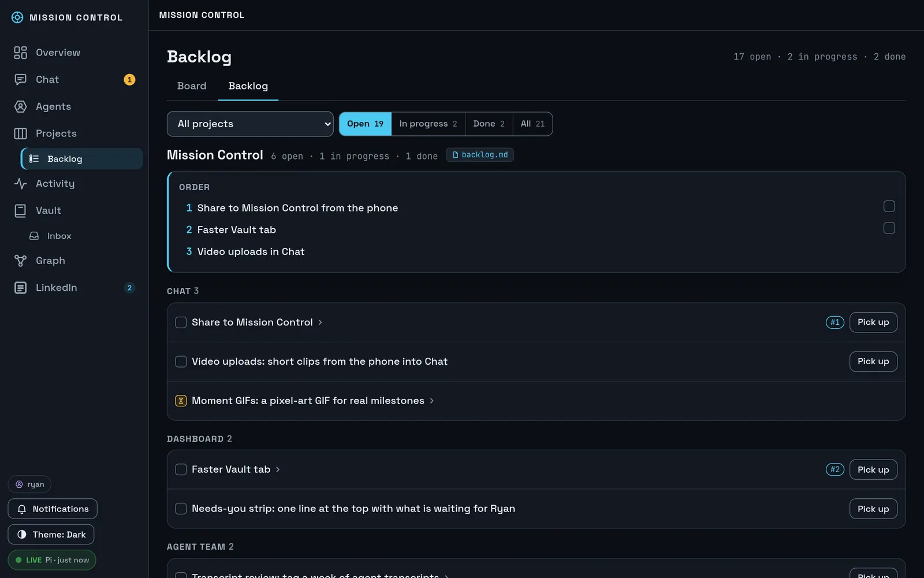Click the AGENT TEAM 2 section header
This screenshot has width=924, height=578.
(200, 547)
